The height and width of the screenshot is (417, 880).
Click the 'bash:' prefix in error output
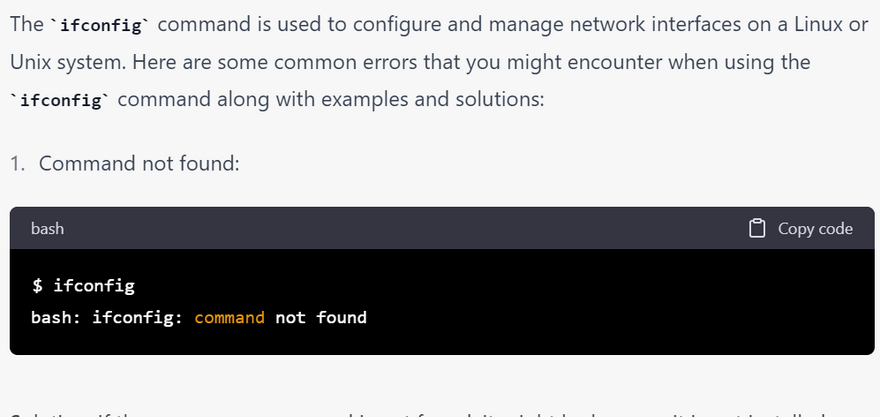[57, 317]
